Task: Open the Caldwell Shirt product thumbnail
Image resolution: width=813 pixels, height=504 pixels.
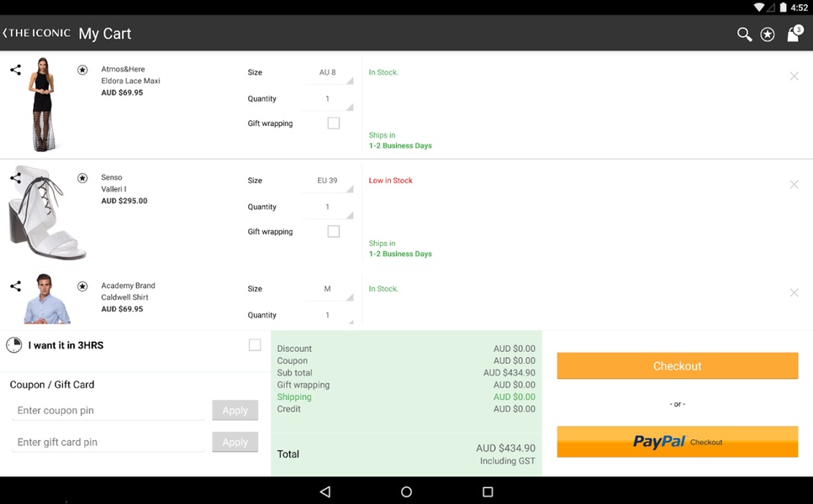Action: [47, 299]
